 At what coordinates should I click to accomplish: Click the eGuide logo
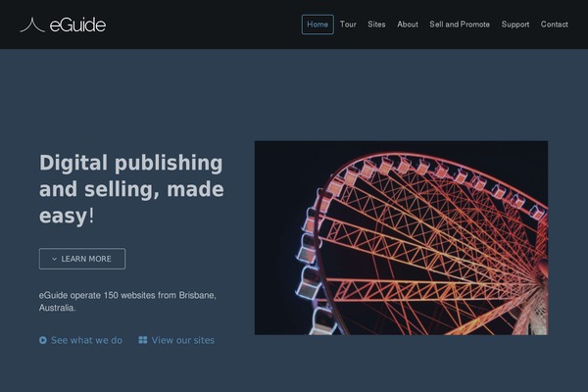pos(63,24)
